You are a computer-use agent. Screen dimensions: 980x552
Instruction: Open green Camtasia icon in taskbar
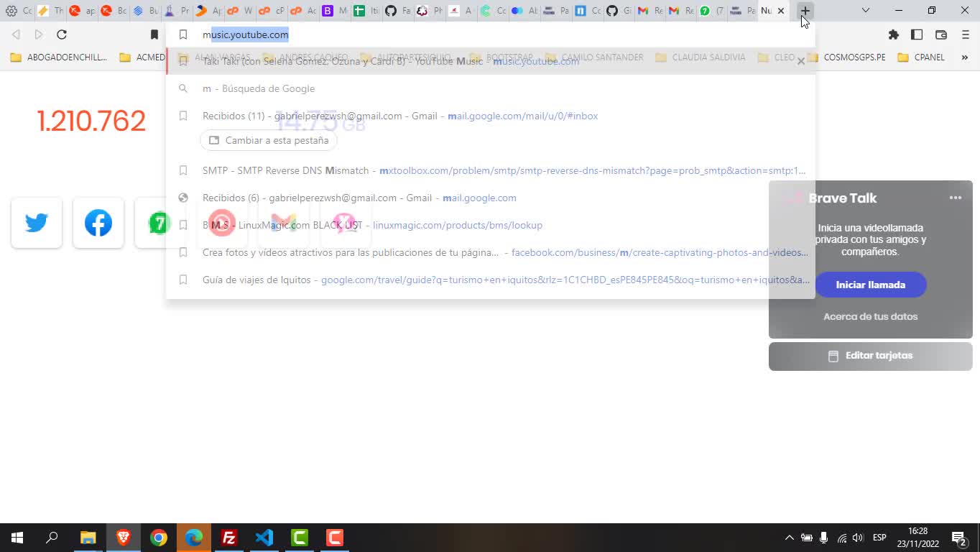[x=300, y=538]
